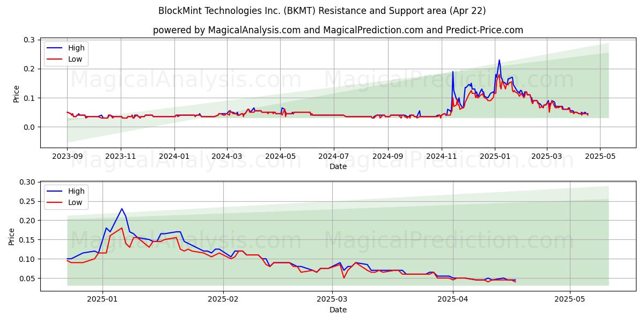Click the 0.25 price tick on bottom chart
Image resolution: width=644 pixels, height=322 pixels.
27,201
